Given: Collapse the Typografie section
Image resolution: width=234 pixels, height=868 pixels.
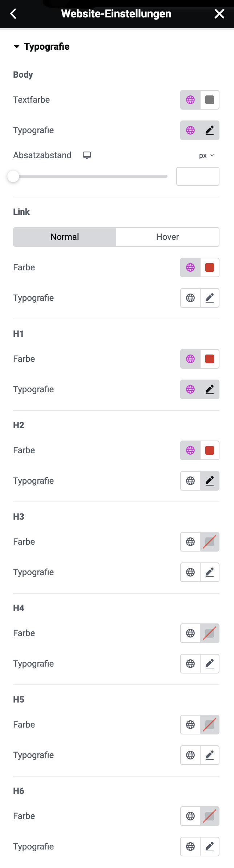Looking at the screenshot, I should point(41,46).
